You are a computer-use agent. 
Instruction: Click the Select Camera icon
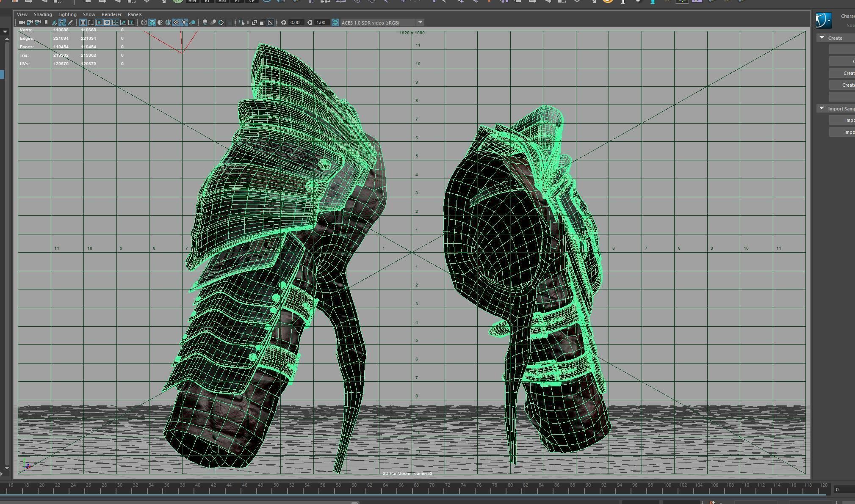tap(22, 22)
